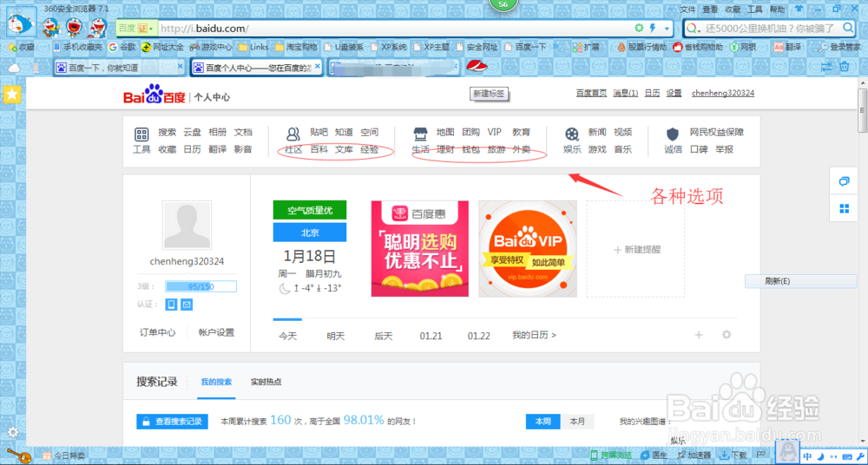The image size is (868, 465).
Task: Open the 工具 menu in title bar
Action: [755, 10]
